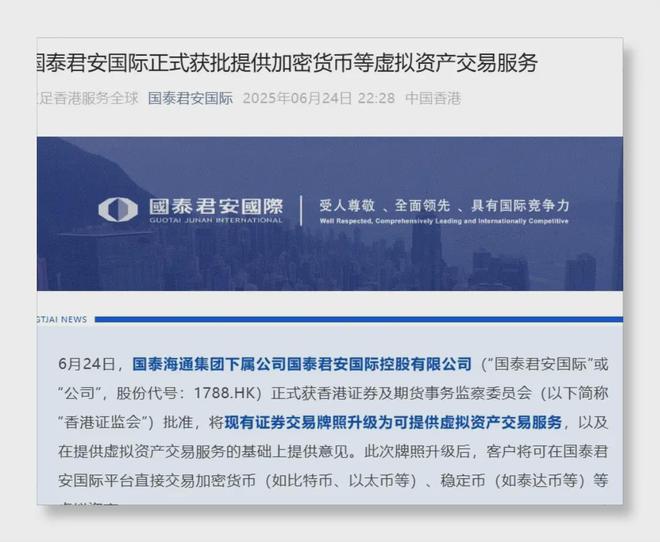The height and width of the screenshot is (542, 660).
Task: Click the banner text GUOTAI JUNAN INTERNATIONAL
Action: pos(216,221)
